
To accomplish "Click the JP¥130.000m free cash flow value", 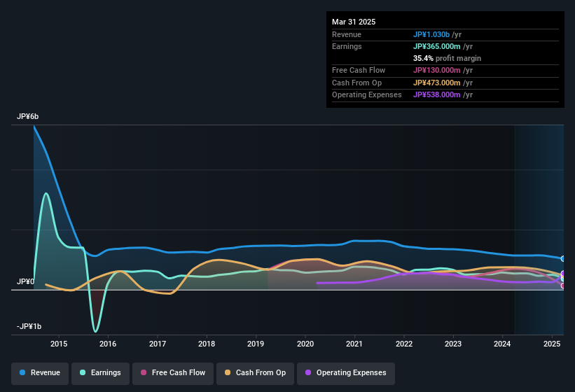I will [437, 70].
